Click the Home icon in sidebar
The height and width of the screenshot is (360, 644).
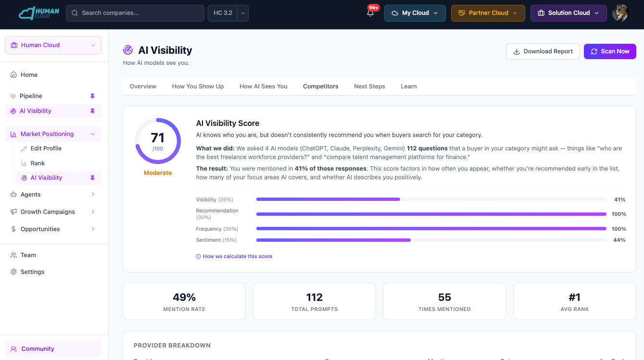[13, 74]
